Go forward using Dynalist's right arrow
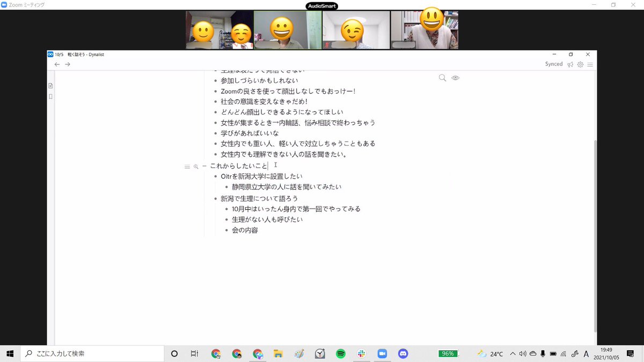This screenshot has width=644, height=362. pos(68,64)
